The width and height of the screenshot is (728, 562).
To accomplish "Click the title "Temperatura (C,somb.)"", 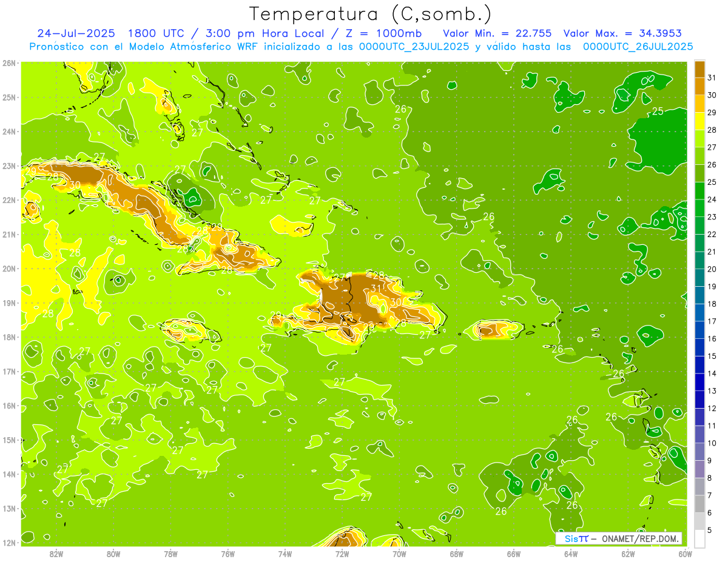I will click(x=371, y=14).
